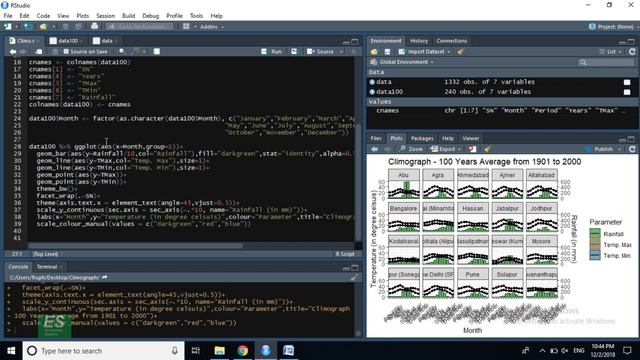Screen dimensions: 640x360
Task: Open the workspace panes grid icon
Action: [x=186, y=27]
